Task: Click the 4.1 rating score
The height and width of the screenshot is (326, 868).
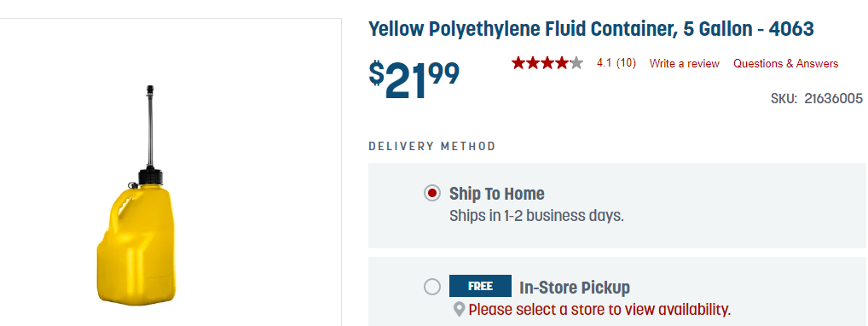Action: 604,63
